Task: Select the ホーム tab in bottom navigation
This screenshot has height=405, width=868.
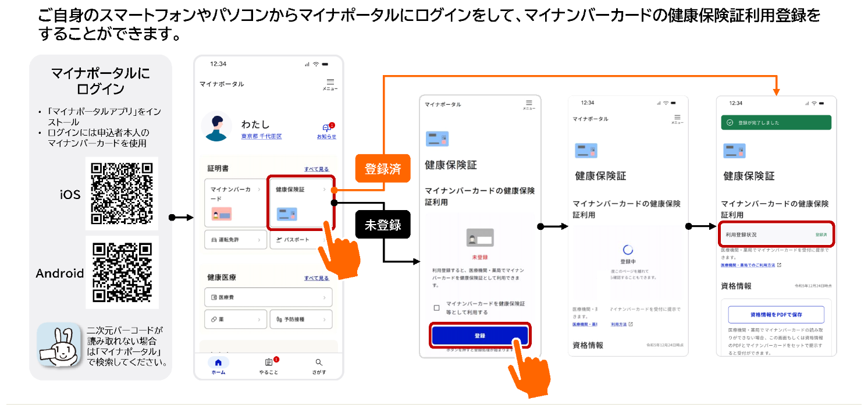Action: pyautogui.click(x=218, y=367)
